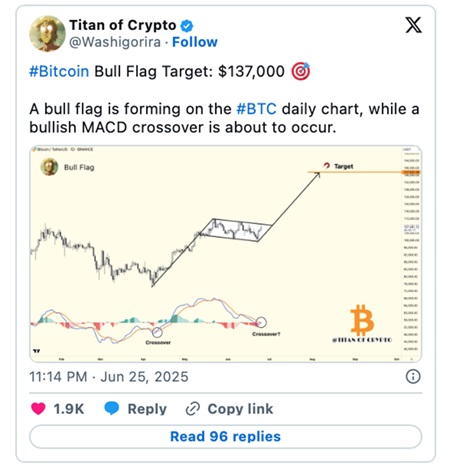
Task: Click the chain link copy icon
Action: 193,409
